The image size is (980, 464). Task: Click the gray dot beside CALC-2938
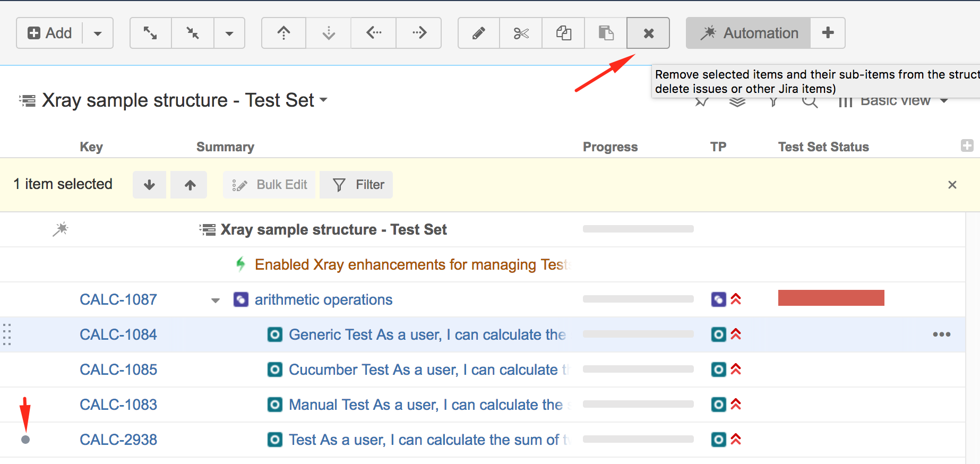coord(25,440)
